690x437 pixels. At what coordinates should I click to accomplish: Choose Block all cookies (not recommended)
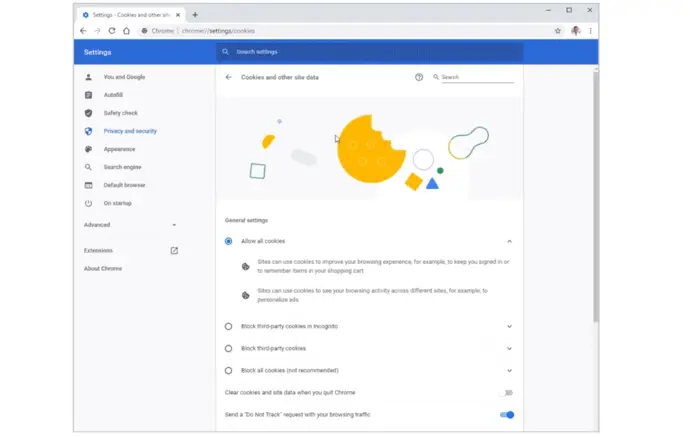pyautogui.click(x=229, y=370)
